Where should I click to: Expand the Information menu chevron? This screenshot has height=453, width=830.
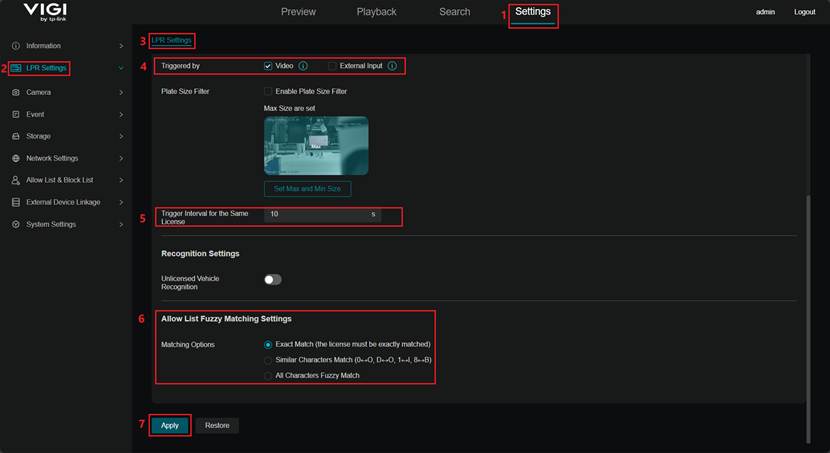click(121, 46)
